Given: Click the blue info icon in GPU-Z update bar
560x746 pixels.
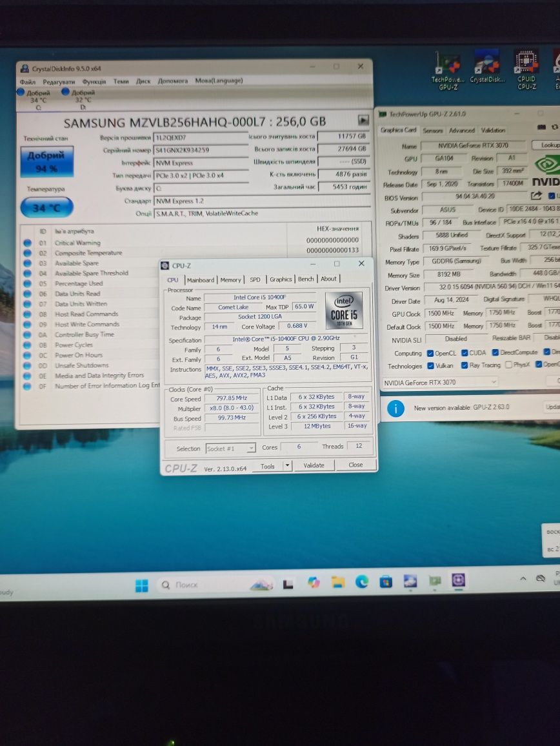Looking at the screenshot, I should tap(395, 408).
